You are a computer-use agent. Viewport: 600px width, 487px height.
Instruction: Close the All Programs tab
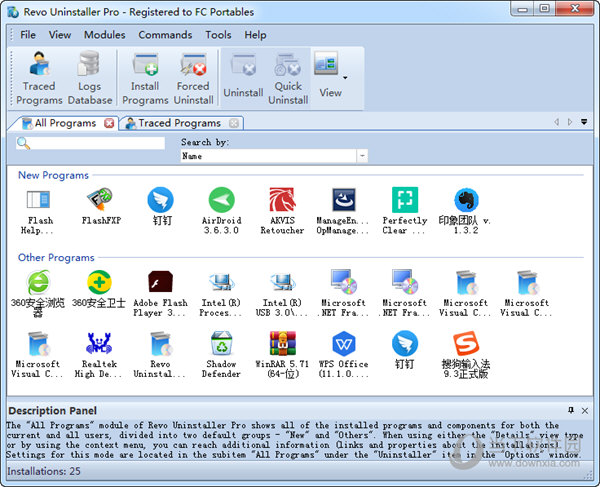109,123
